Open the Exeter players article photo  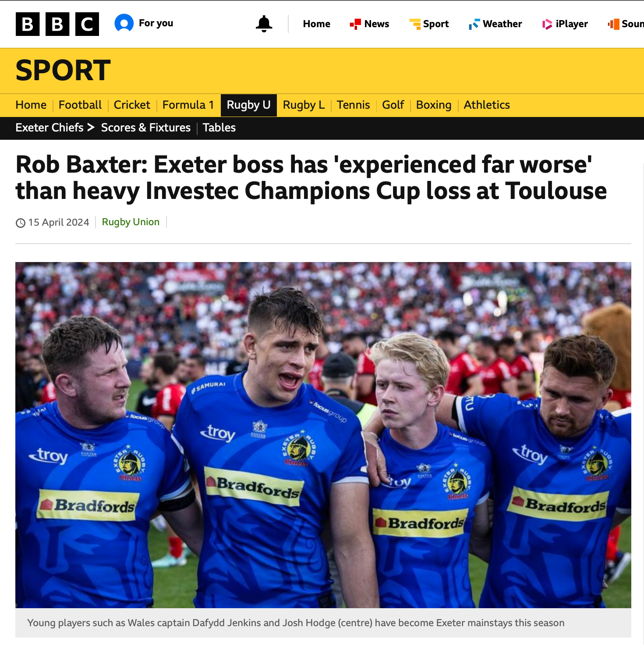[323, 435]
